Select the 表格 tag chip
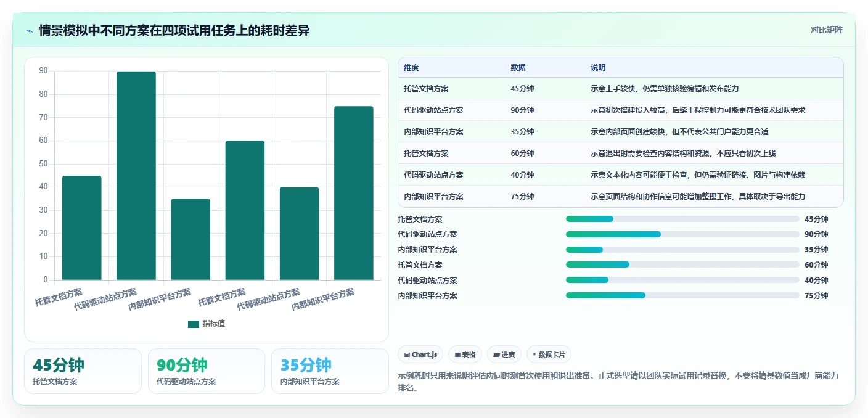The height and width of the screenshot is (418, 868). pyautogui.click(x=465, y=354)
